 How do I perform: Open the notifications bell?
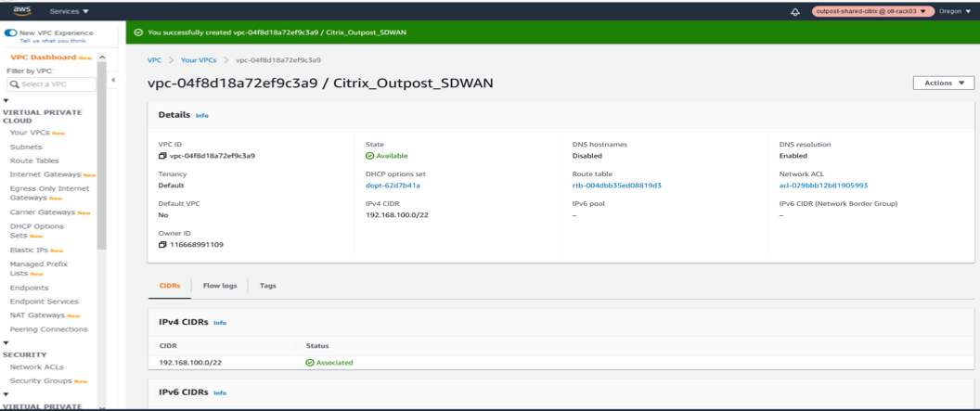coord(795,11)
